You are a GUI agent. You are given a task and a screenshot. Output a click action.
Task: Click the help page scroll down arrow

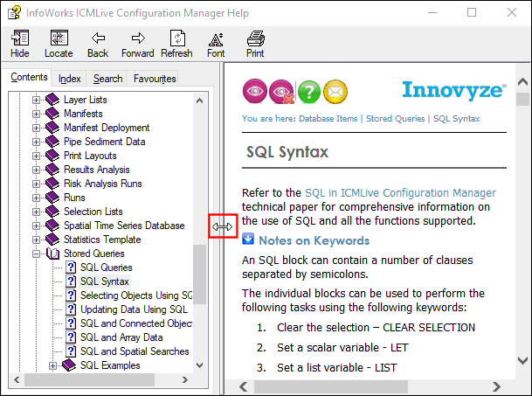click(x=522, y=360)
